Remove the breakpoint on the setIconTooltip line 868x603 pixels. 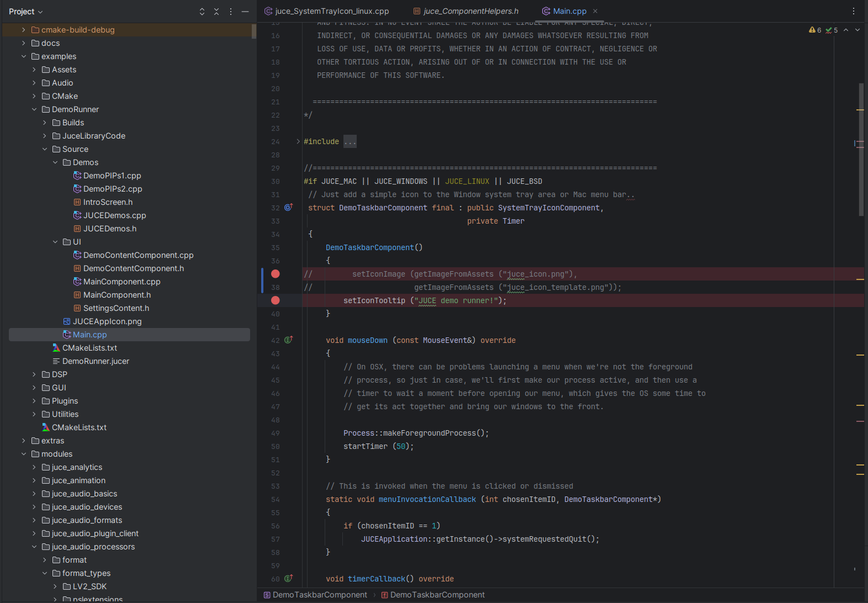(x=276, y=300)
